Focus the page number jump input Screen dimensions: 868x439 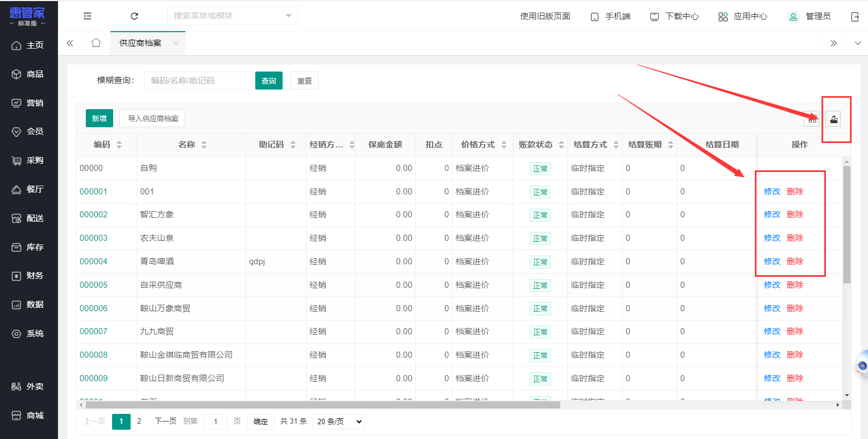pyautogui.click(x=215, y=422)
